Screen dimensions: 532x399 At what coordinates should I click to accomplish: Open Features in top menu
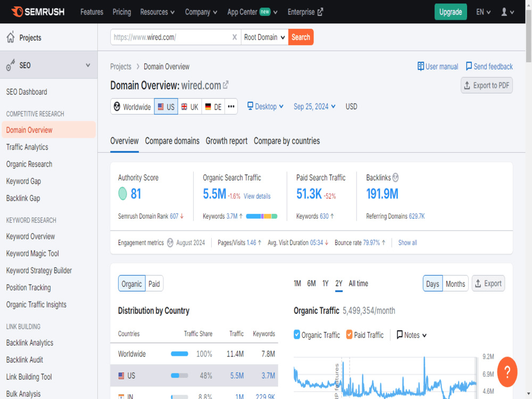(x=92, y=12)
